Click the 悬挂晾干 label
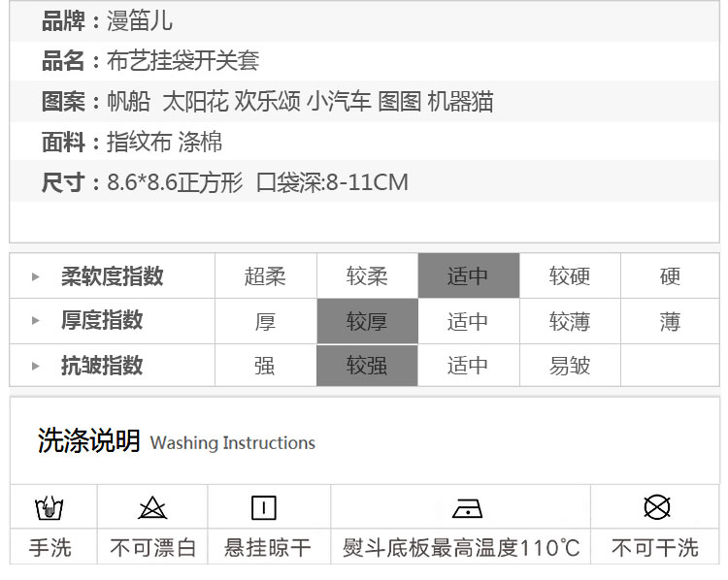The width and height of the screenshot is (728, 580). [268, 548]
